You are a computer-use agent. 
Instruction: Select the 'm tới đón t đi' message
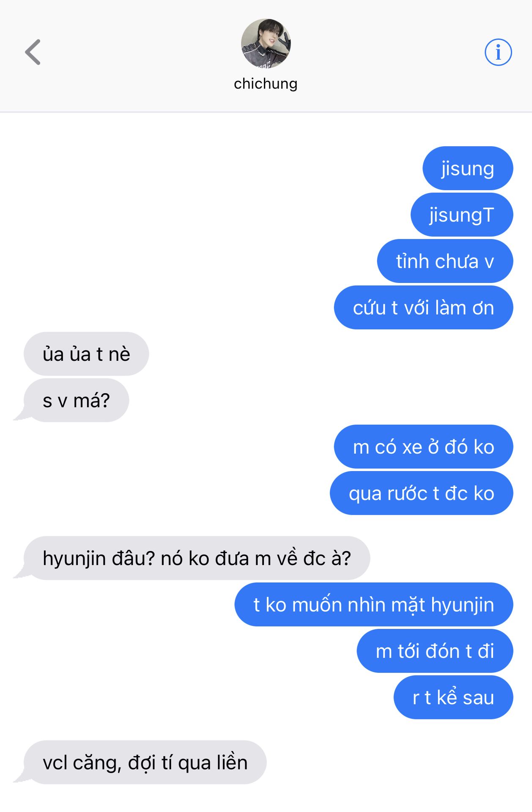click(x=435, y=651)
